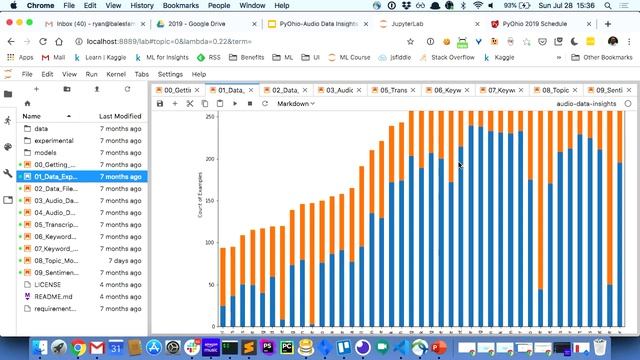Go to the home folder icon
Image resolution: width=640 pixels, height=360 pixels.
coord(27,103)
